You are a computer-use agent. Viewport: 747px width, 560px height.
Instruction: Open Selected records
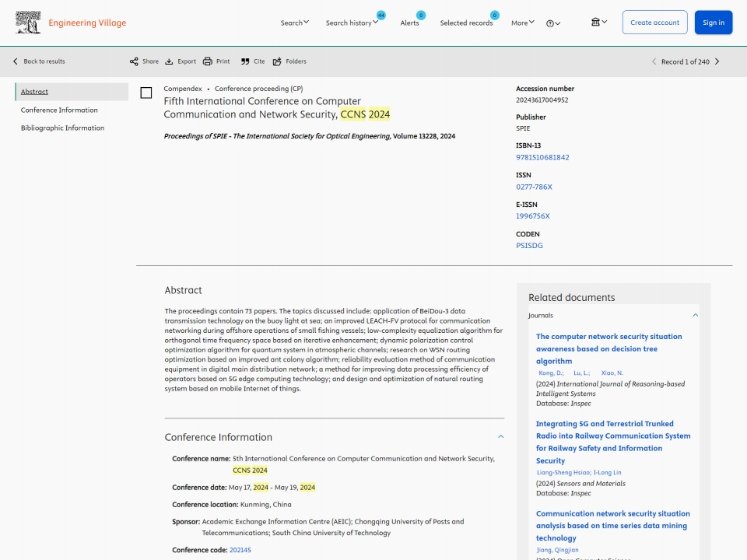tap(466, 23)
